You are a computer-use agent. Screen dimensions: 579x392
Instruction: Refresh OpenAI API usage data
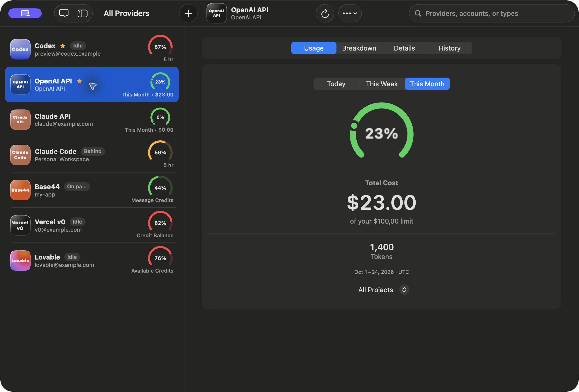pos(325,13)
